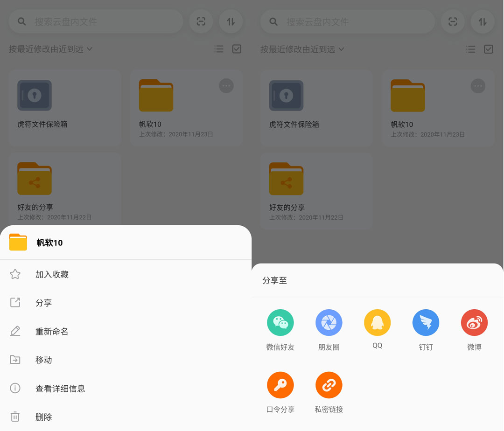Tap the transfer arrows icon in left screen
The height and width of the screenshot is (431, 504).
click(231, 21)
